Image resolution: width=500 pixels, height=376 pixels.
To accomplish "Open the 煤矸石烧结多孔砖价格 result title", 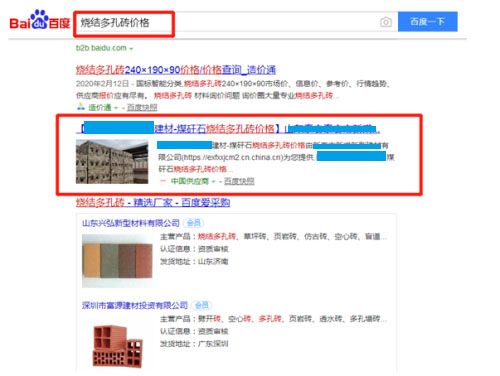I will [228, 129].
